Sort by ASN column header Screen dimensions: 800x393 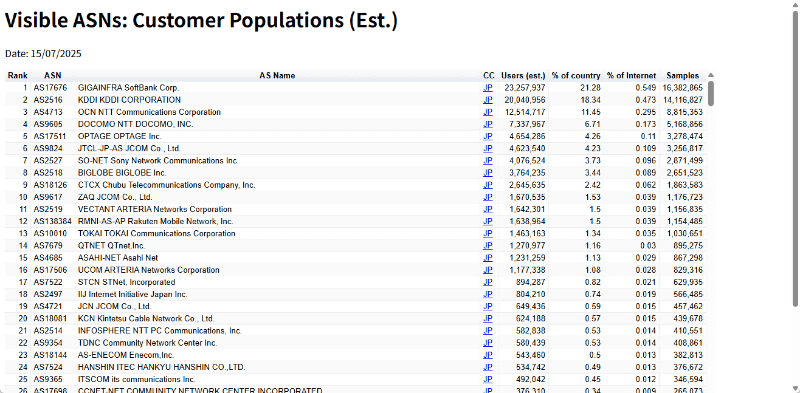click(x=53, y=76)
